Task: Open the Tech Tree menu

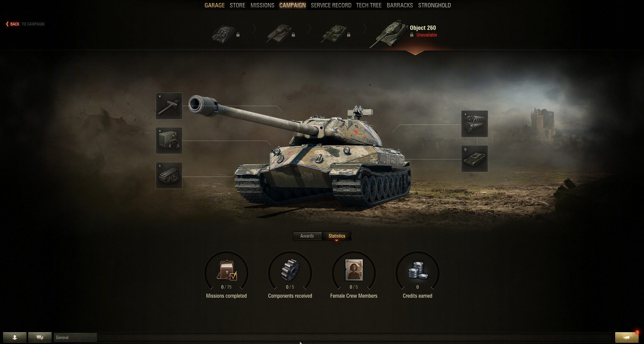Action: pyautogui.click(x=369, y=5)
